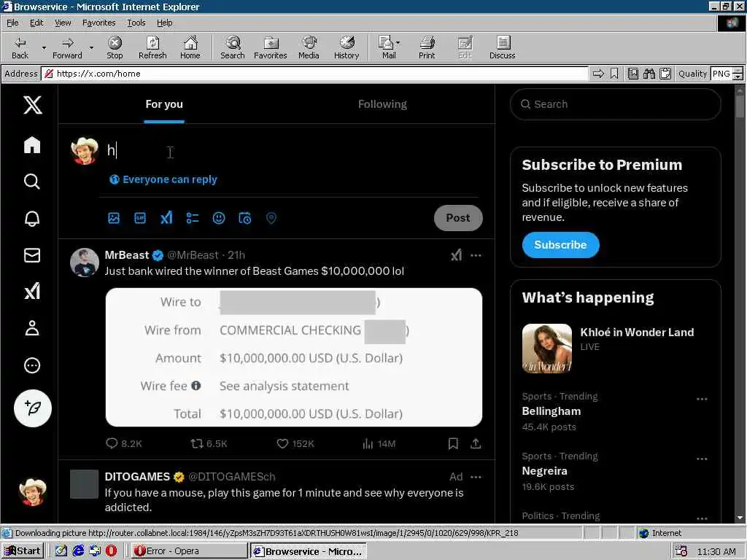
Task: Switch to Following tab
Action: tap(382, 104)
